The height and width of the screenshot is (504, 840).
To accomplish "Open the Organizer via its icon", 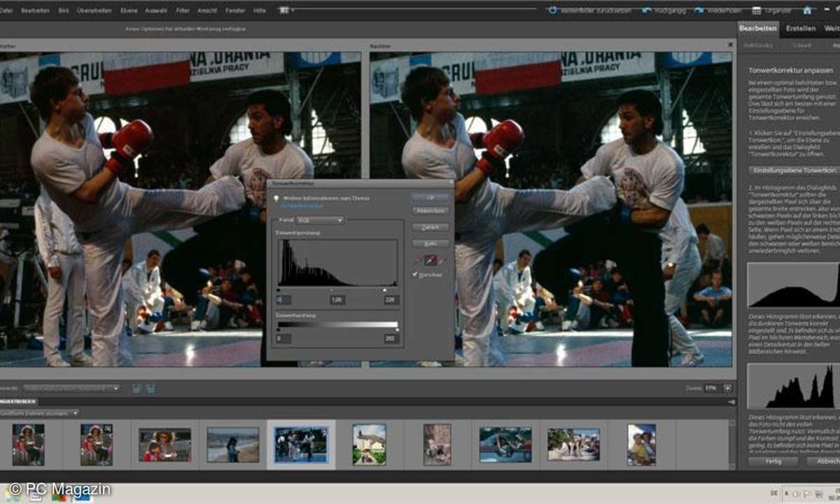I will (x=757, y=10).
